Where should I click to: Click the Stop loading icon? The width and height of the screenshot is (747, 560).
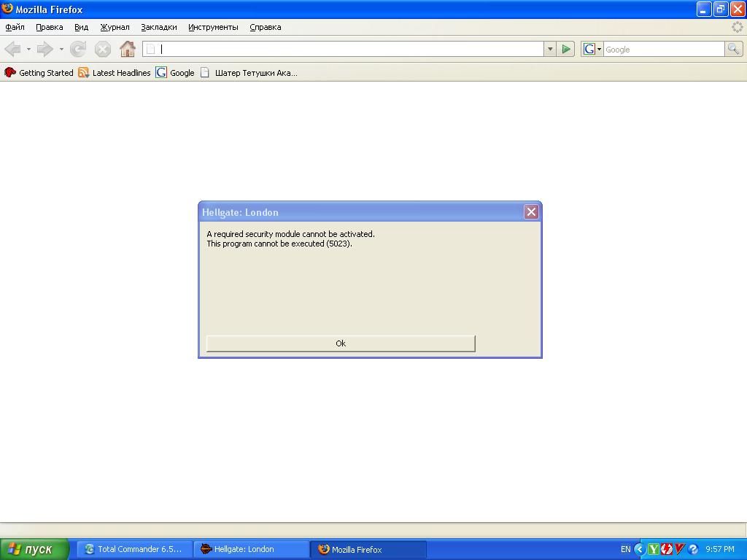(102, 49)
